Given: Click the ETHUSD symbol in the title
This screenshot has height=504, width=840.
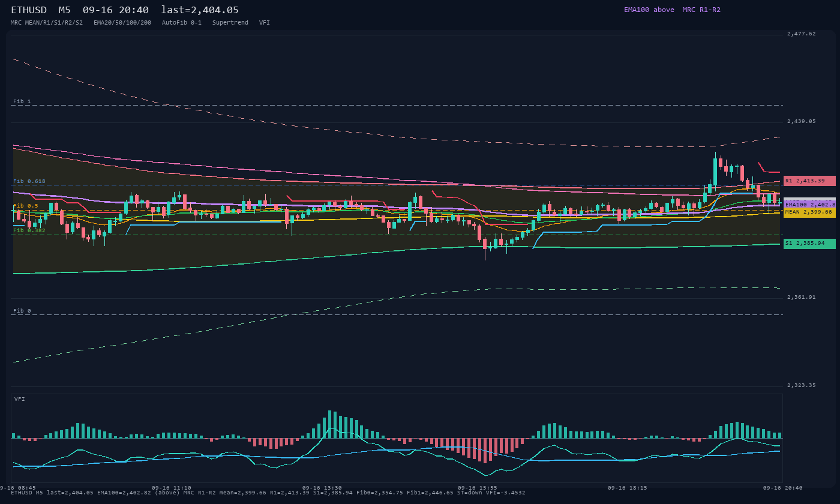Looking at the screenshot, I should (29, 10).
